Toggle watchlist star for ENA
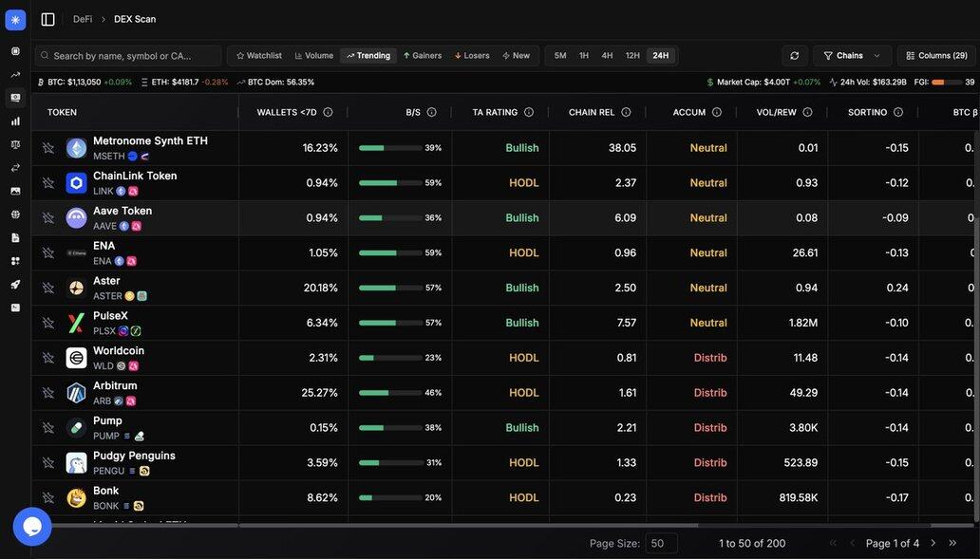This screenshot has width=980, height=559. [x=48, y=253]
